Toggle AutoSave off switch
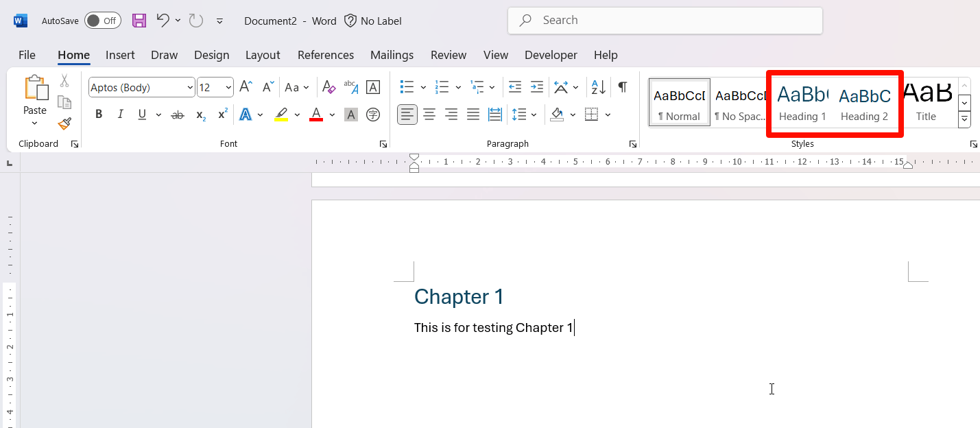 point(101,21)
